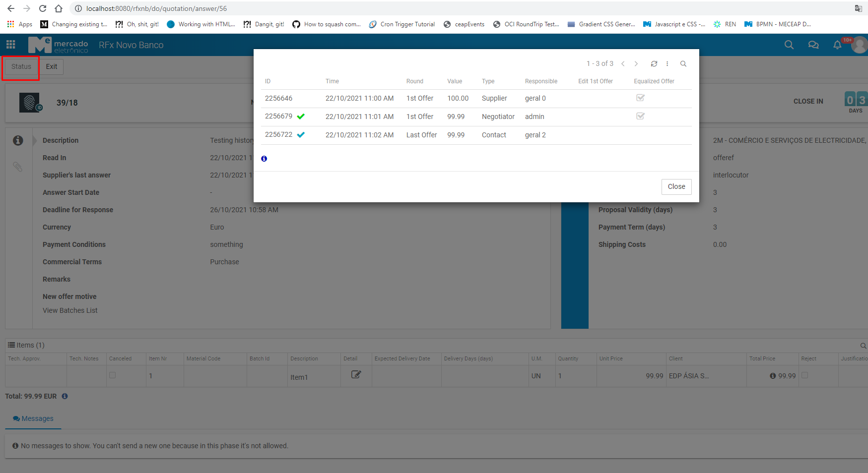Close the offer history dialog
The image size is (868, 473).
click(x=676, y=186)
